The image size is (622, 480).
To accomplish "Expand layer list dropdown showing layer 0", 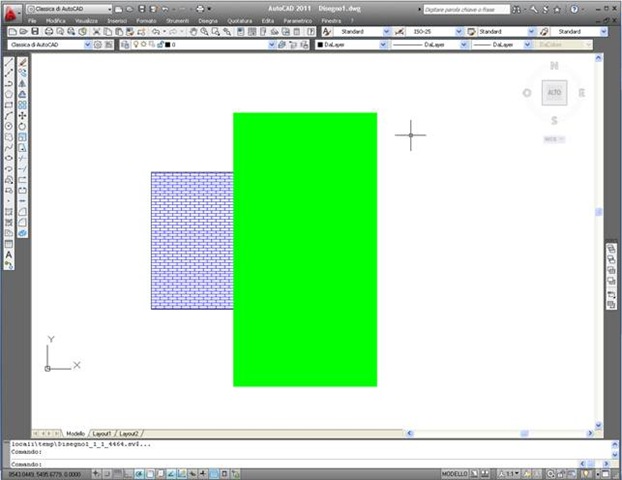I will tap(272, 45).
